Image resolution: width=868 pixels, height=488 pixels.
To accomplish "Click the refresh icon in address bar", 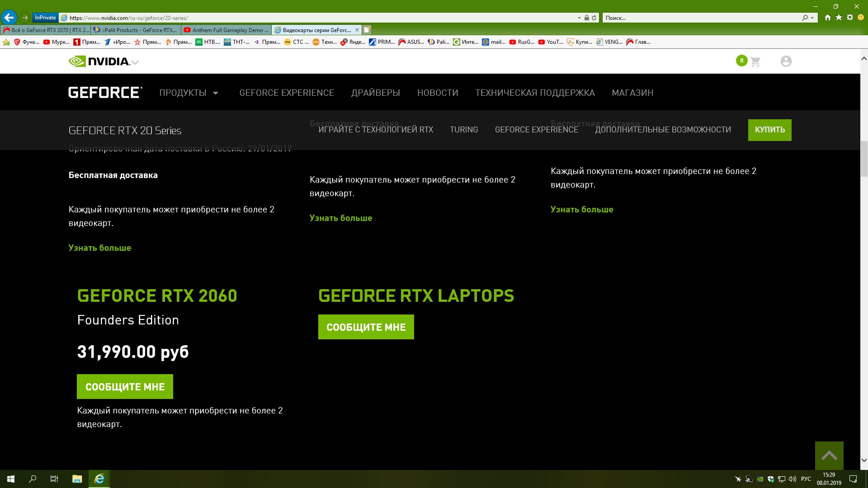I will [x=594, y=18].
